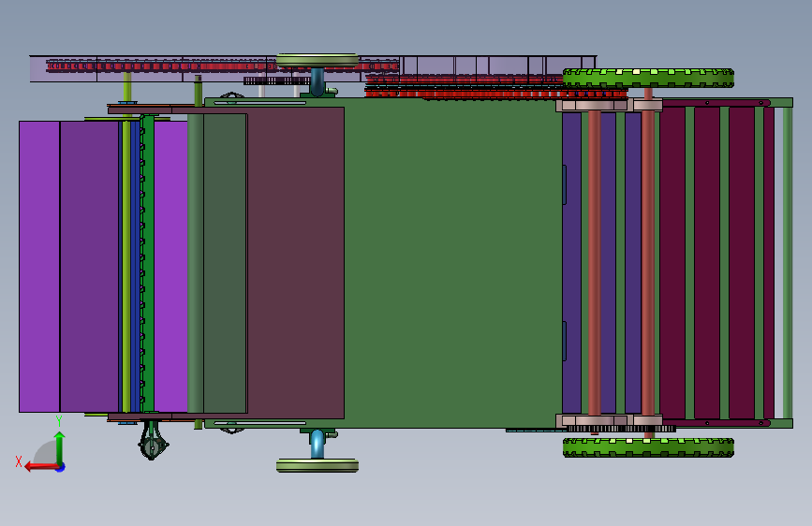This screenshot has height=526, width=812.
Task: Click the red X axis arrow of the triad
Action: 41,467
